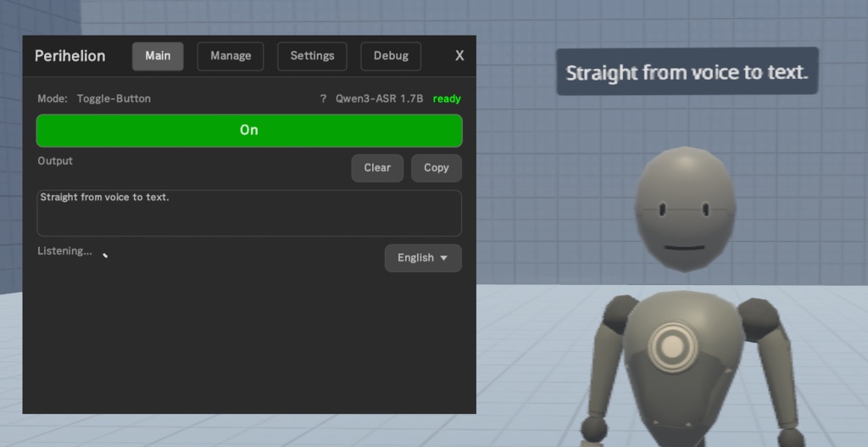Click the Qwen3-ASR 1.7B model label
The image size is (868, 447).
coord(379,98)
